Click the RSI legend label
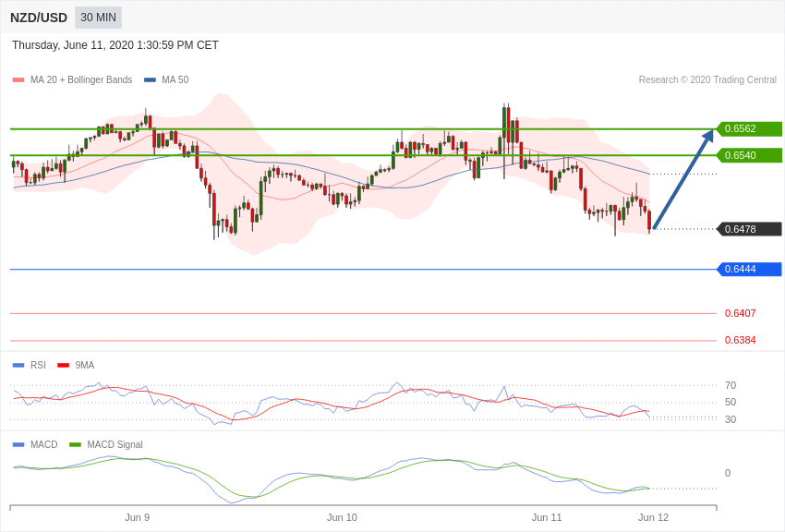785x532 pixels. coord(38,366)
